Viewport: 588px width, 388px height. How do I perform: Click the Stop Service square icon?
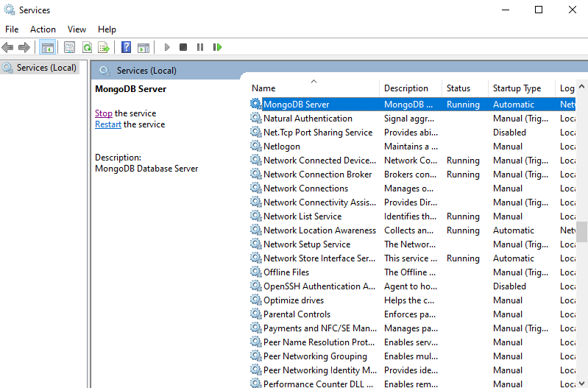click(x=183, y=47)
